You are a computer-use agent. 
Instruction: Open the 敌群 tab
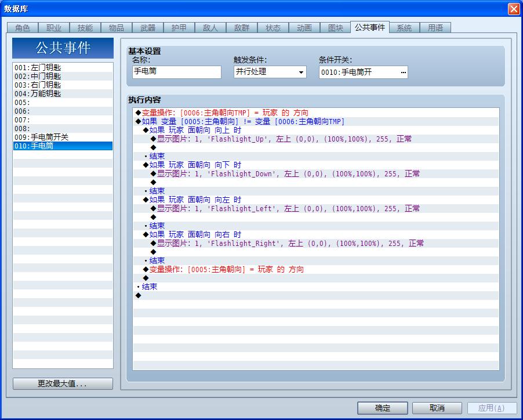click(x=242, y=28)
